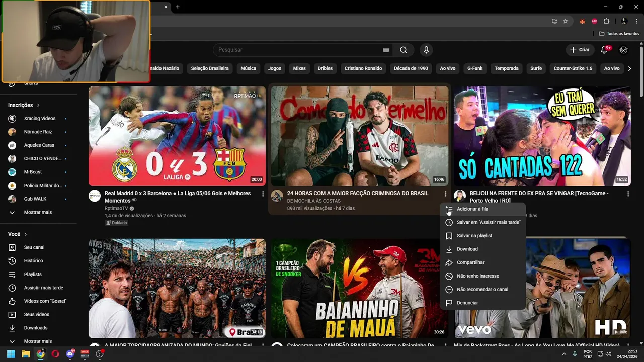The image size is (644, 362).
Task: Open RptimaoTV channel name link
Action: tap(116, 208)
